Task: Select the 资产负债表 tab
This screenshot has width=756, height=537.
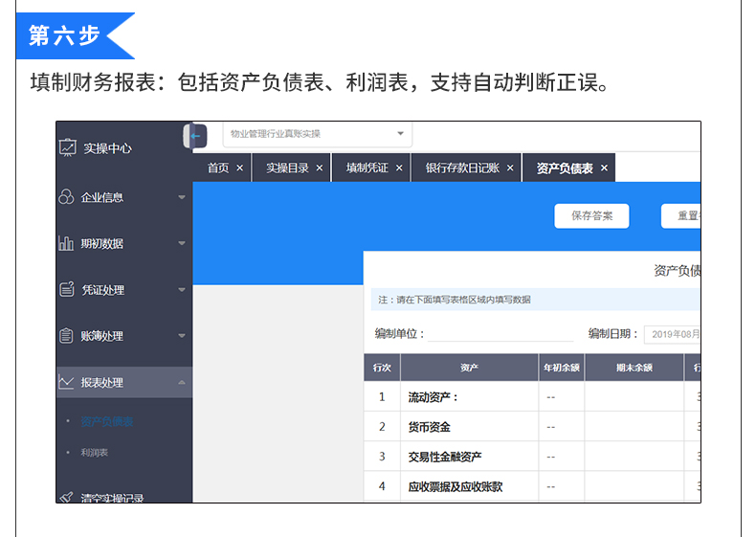Action: coord(565,168)
